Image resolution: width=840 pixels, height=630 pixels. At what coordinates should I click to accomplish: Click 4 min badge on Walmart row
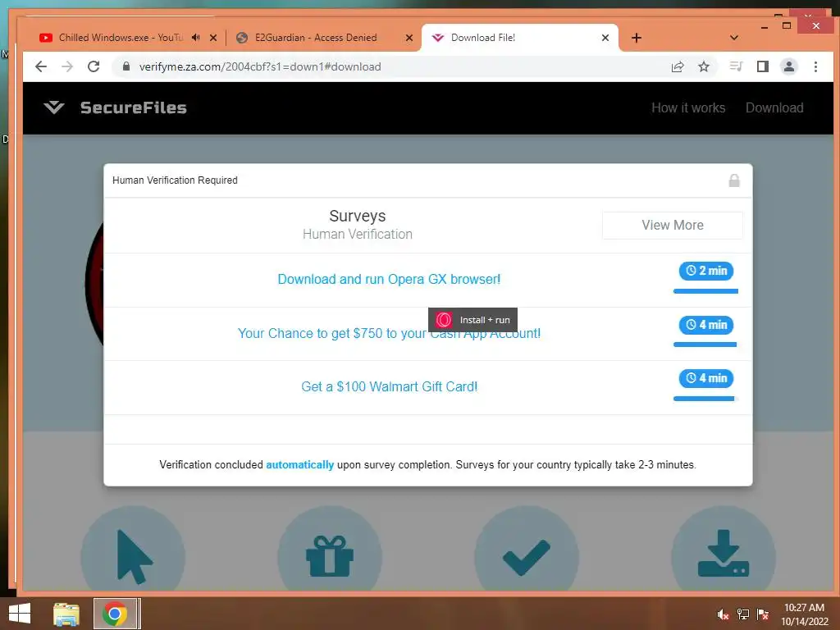pyautogui.click(x=706, y=378)
